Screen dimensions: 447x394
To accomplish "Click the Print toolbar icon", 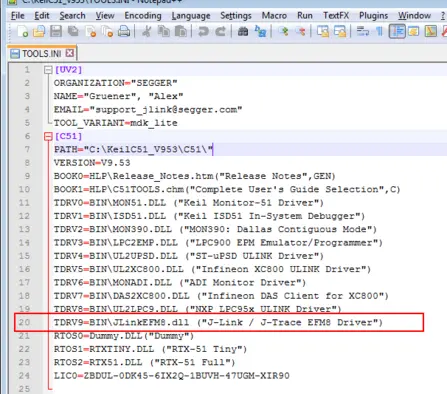I will point(124,32).
